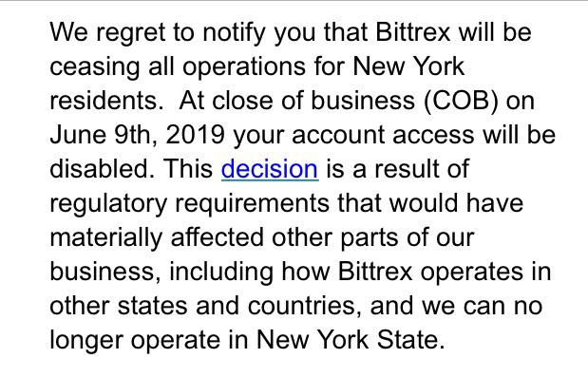The width and height of the screenshot is (588, 377).
Task: Click the phrase "account access"
Action: coord(383,135)
